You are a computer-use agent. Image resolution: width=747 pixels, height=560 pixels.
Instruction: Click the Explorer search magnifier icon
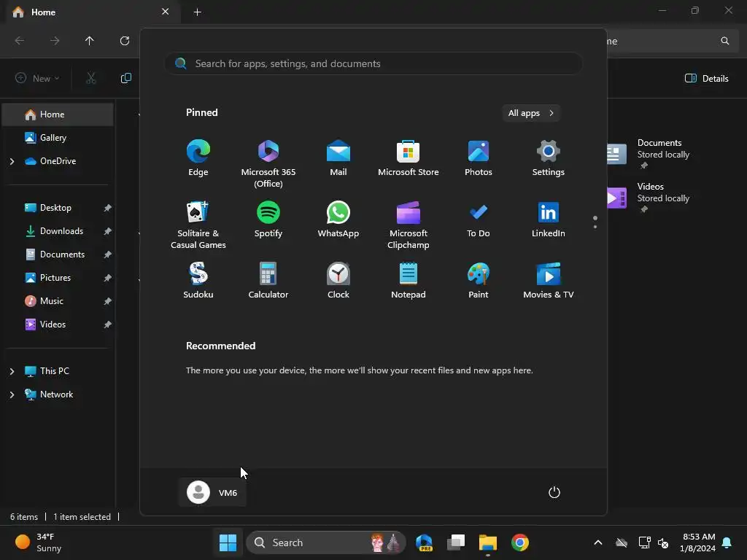(x=724, y=41)
